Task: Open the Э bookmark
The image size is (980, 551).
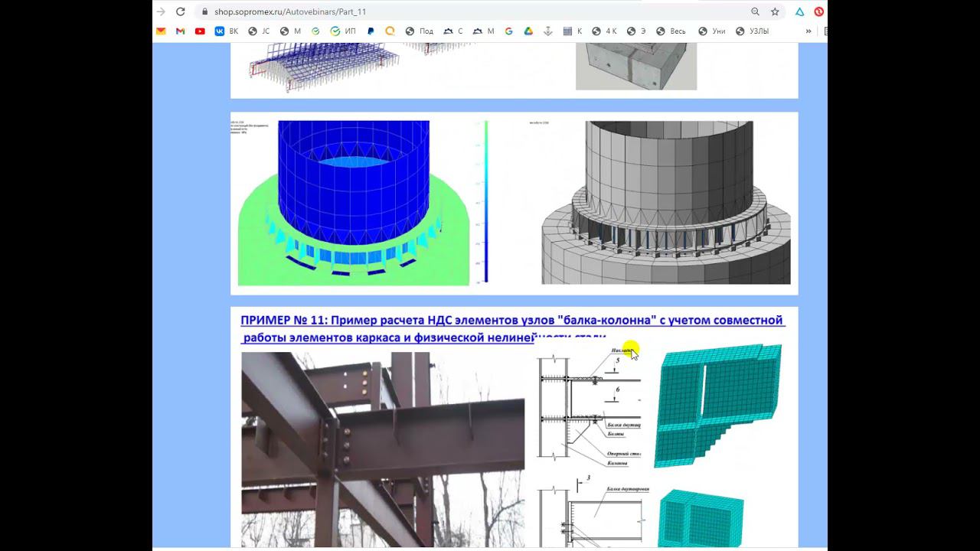Action: pos(636,31)
